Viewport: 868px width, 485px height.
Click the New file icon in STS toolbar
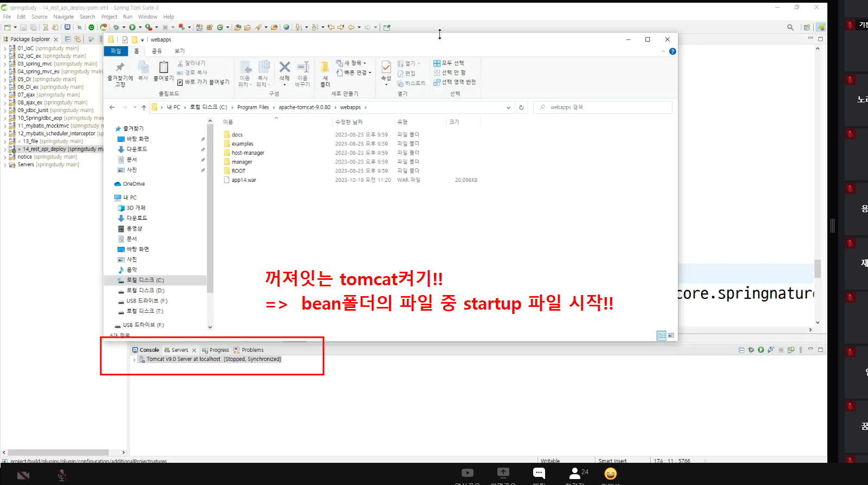click(x=8, y=27)
